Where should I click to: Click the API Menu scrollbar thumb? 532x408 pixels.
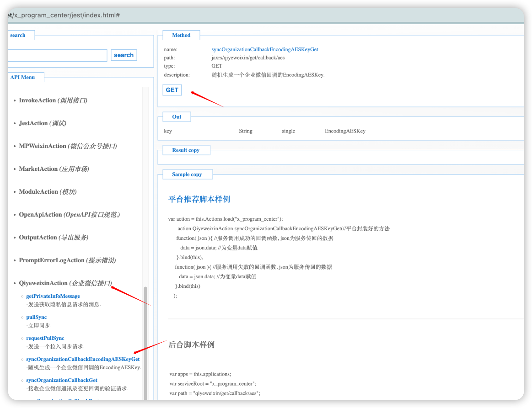pos(145,343)
